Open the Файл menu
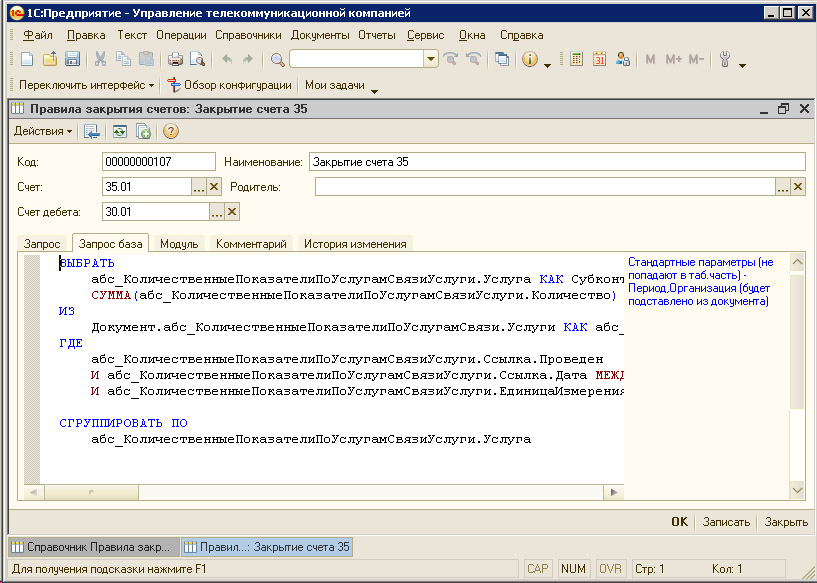Viewport: 817px width, 583px height. (38, 35)
